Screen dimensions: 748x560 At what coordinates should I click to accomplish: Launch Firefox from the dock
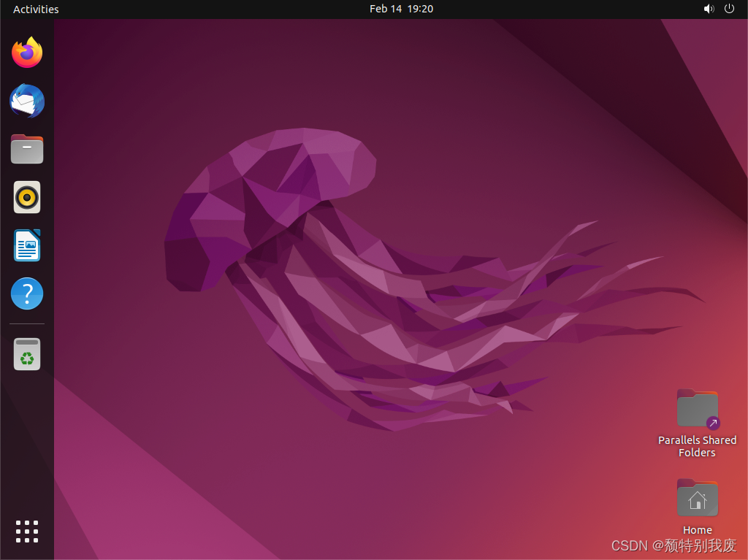coord(27,53)
